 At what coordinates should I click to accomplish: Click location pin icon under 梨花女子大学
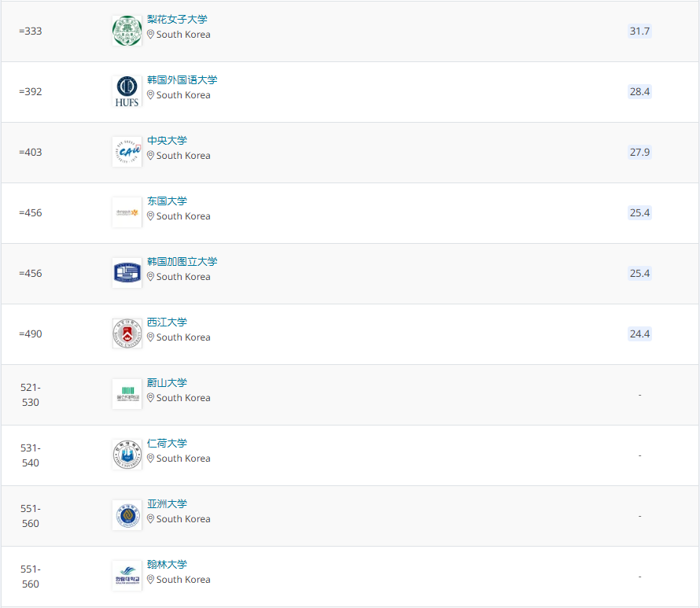click(x=150, y=35)
